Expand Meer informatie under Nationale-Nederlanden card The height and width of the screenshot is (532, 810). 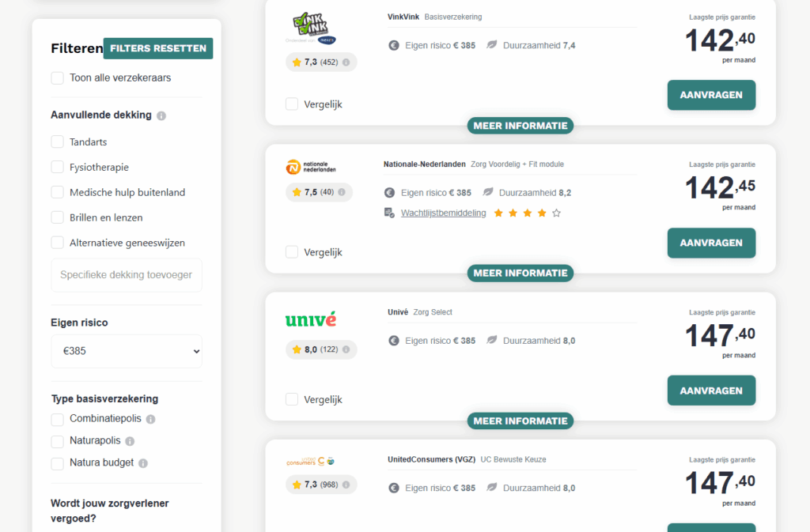coord(520,274)
